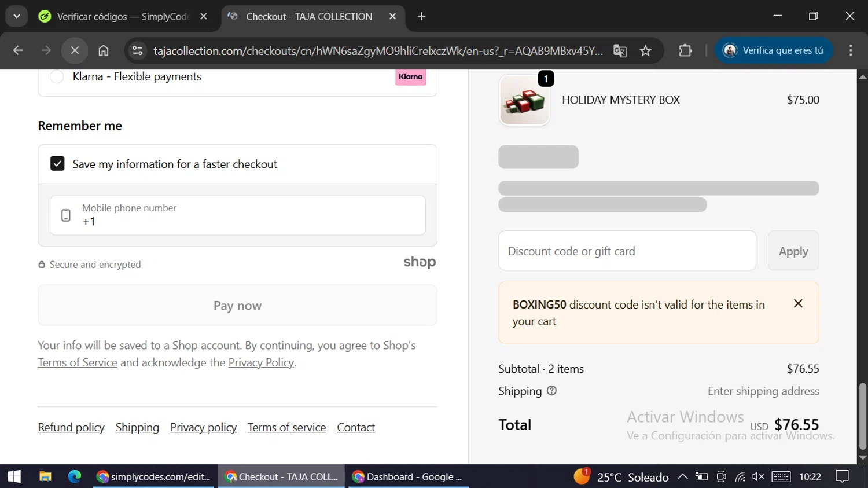
Task: Open the Wi-Fi network tray icon
Action: 740,476
